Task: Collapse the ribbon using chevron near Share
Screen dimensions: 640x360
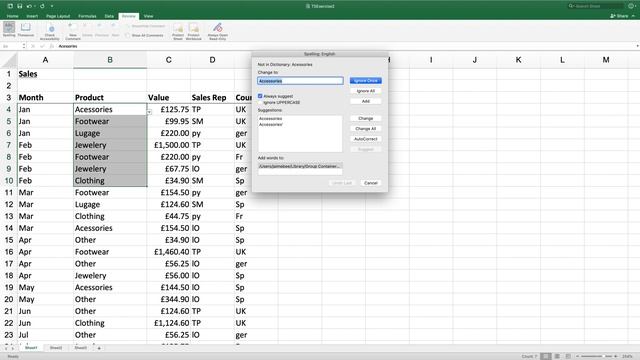Action: pyautogui.click(x=633, y=16)
